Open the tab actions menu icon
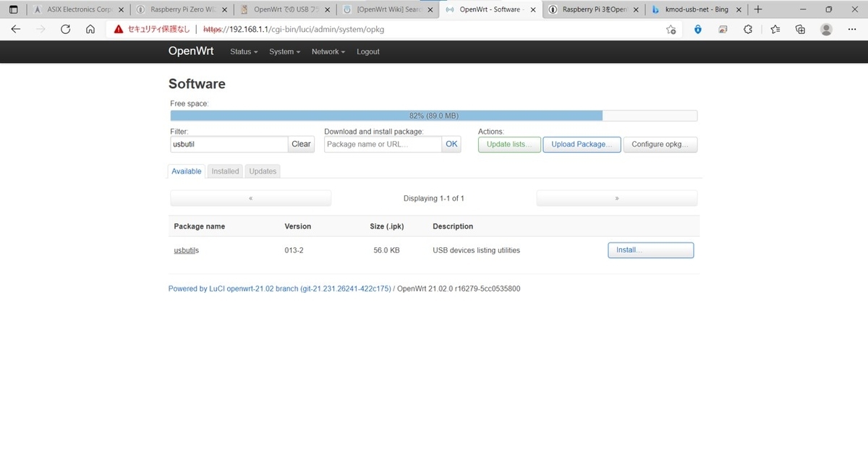Image resolution: width=868 pixels, height=465 pixels. [13, 9]
